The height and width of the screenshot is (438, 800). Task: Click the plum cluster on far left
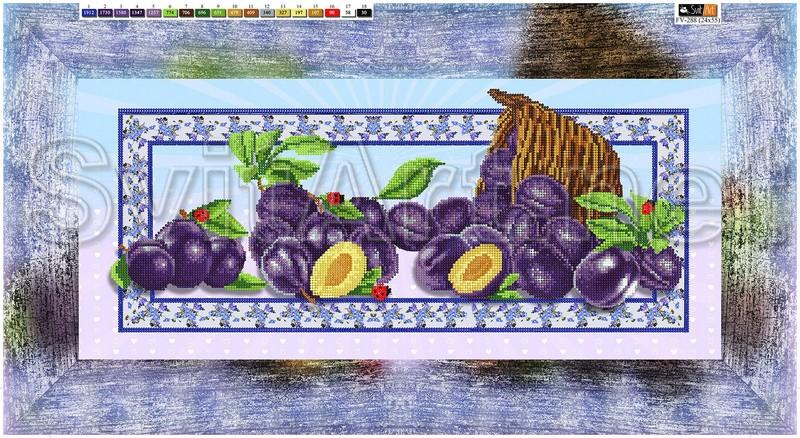pos(185,258)
